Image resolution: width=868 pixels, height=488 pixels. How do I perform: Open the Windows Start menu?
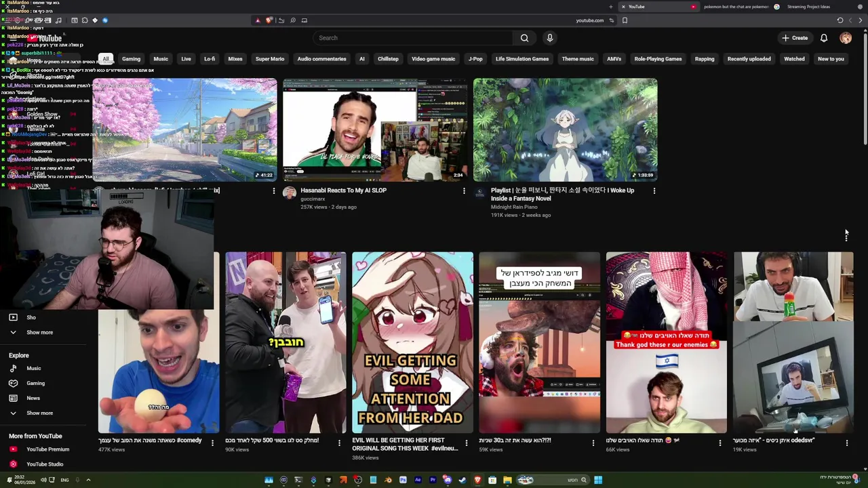598,480
